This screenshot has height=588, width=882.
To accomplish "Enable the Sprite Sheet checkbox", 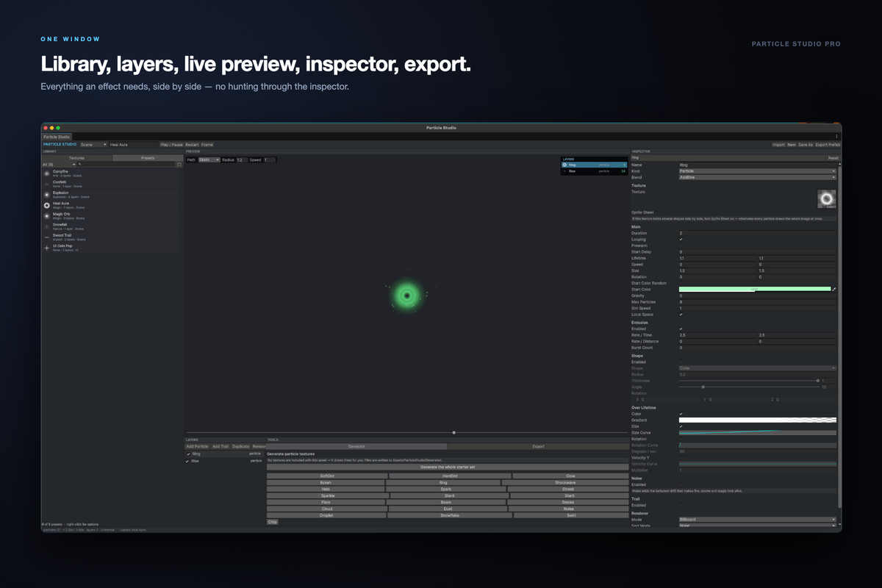I will [x=681, y=212].
